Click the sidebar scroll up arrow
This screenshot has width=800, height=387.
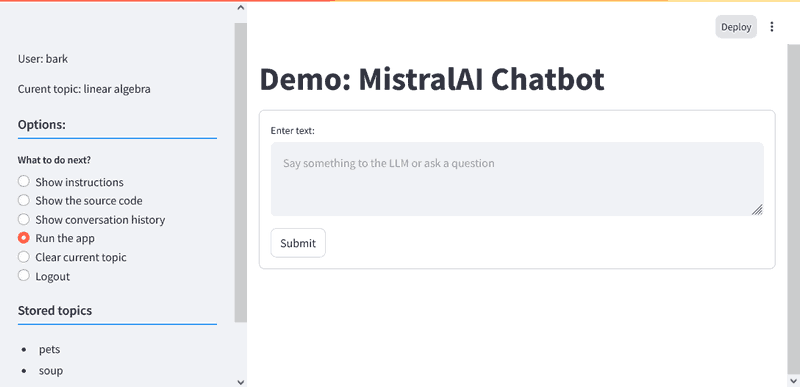coord(241,8)
